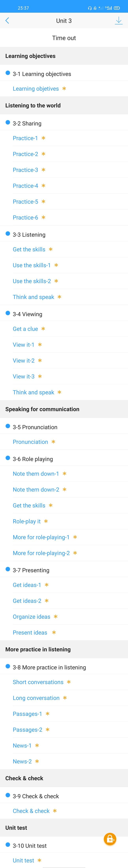This screenshot has width=128, height=868.
Task: Open the Practice-1 activity
Action: tap(25, 138)
